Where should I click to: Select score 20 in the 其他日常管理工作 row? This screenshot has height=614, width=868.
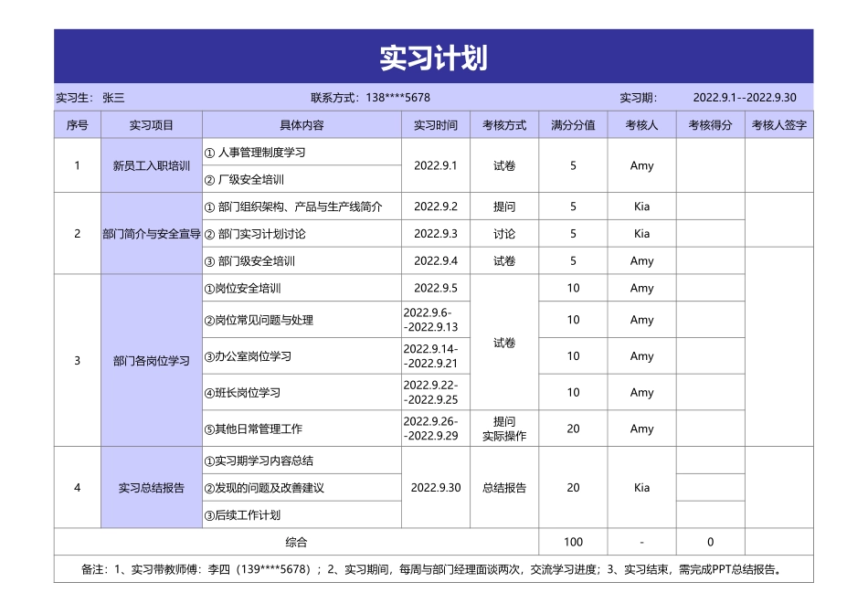click(x=573, y=429)
